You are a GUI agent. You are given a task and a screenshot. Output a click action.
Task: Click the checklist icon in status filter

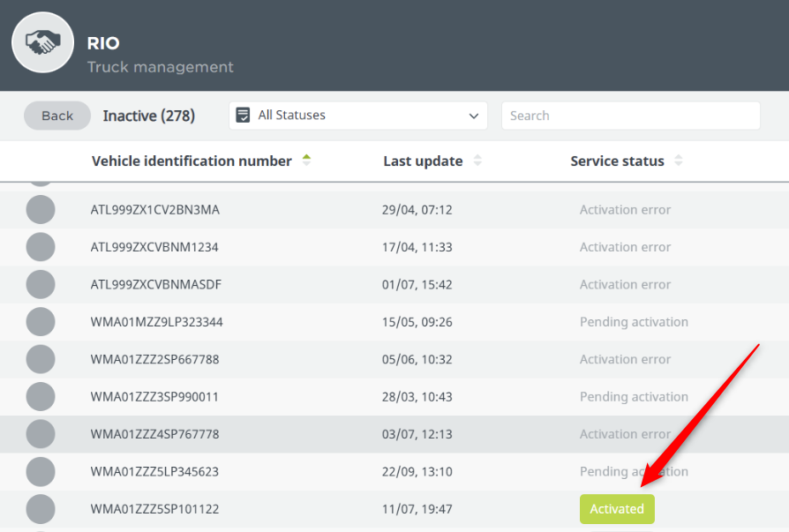point(243,116)
